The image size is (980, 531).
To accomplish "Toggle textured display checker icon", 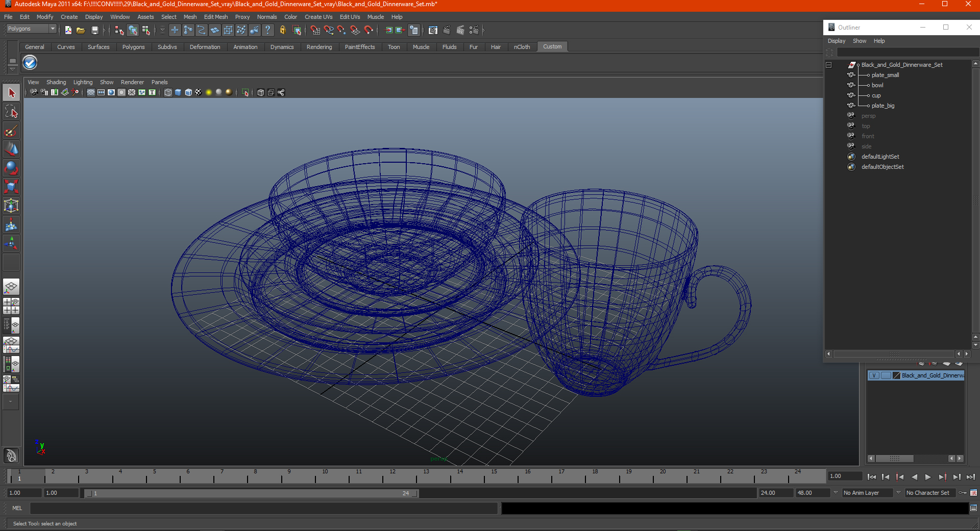I will [x=199, y=92].
